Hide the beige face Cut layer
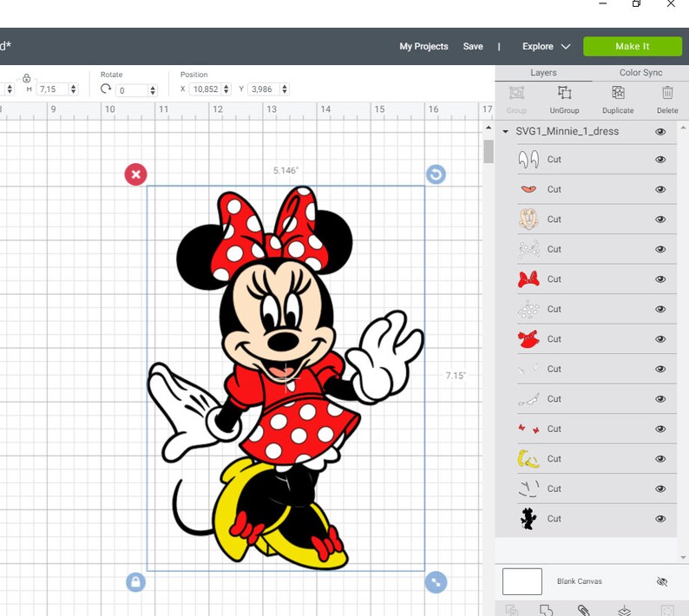The width and height of the screenshot is (689, 616). click(660, 220)
